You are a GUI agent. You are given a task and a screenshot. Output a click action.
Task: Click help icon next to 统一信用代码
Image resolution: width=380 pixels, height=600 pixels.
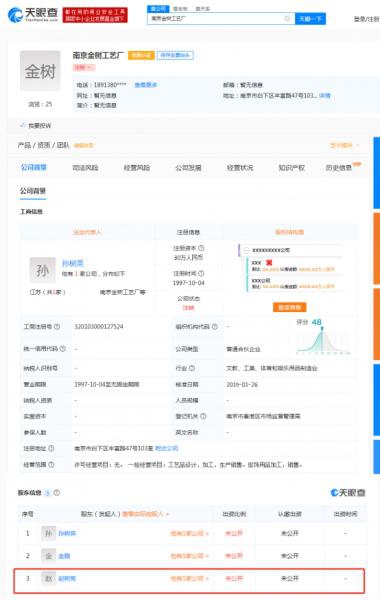pyautogui.click(x=63, y=349)
